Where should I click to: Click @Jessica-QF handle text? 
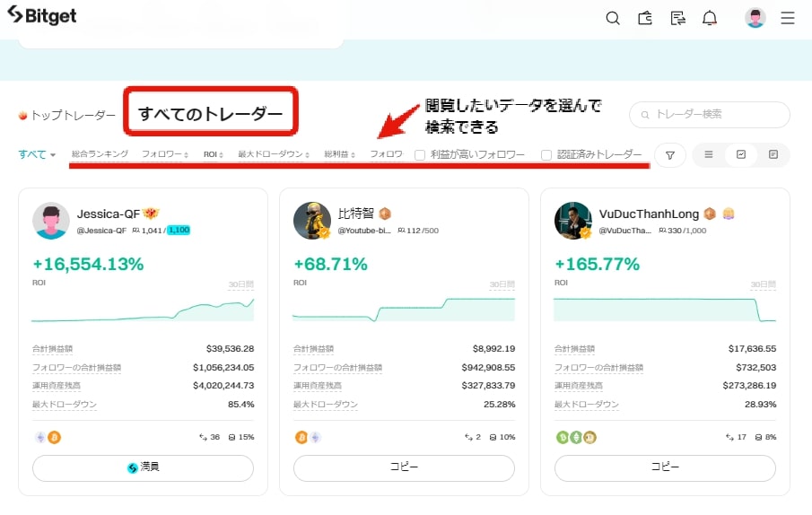[x=101, y=231]
